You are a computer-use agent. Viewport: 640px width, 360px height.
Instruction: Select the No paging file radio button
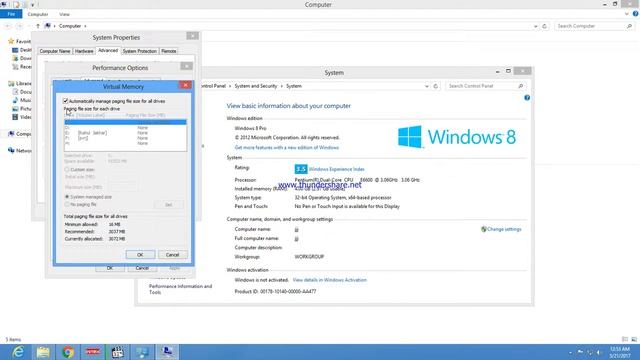tap(67, 204)
